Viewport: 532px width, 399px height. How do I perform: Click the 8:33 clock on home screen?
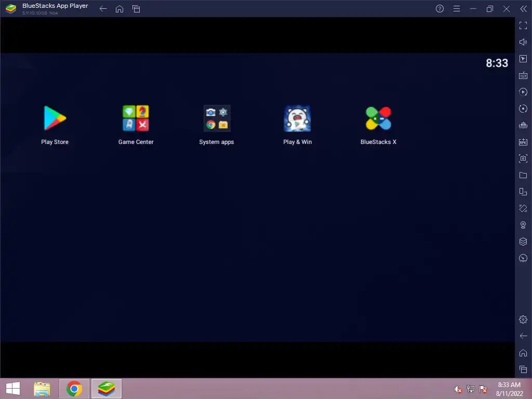pos(497,63)
